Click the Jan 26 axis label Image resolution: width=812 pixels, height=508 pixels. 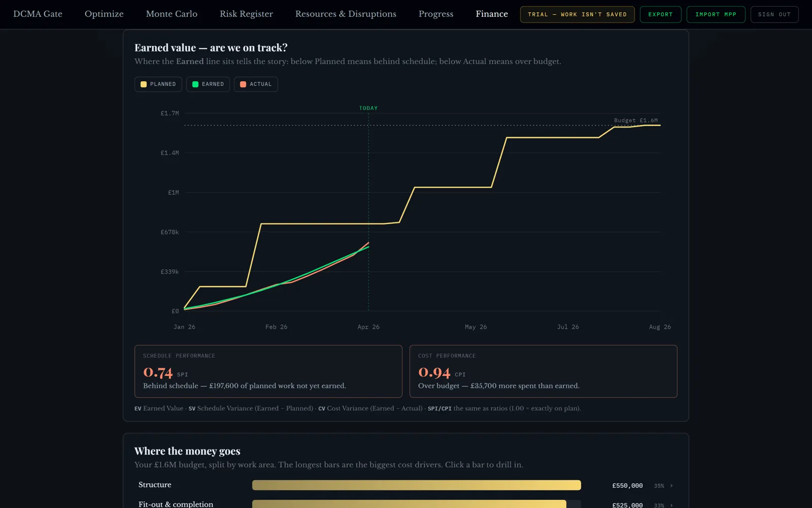[x=184, y=327]
